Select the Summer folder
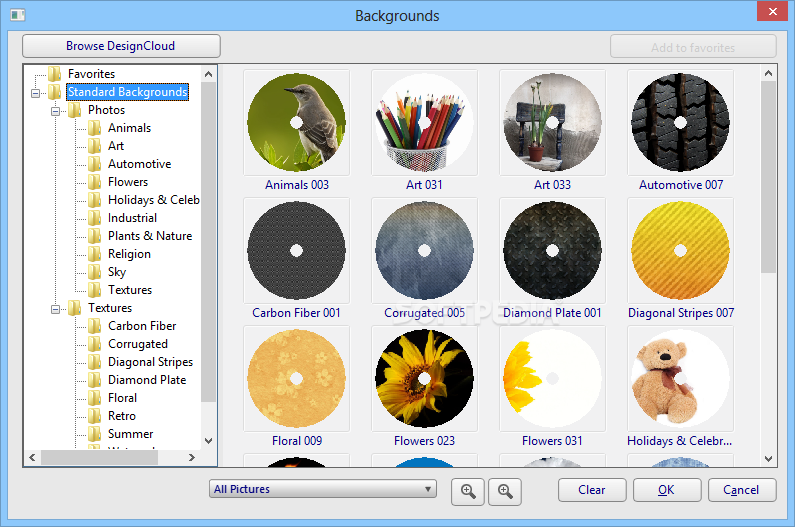This screenshot has height=527, width=795. click(x=130, y=434)
